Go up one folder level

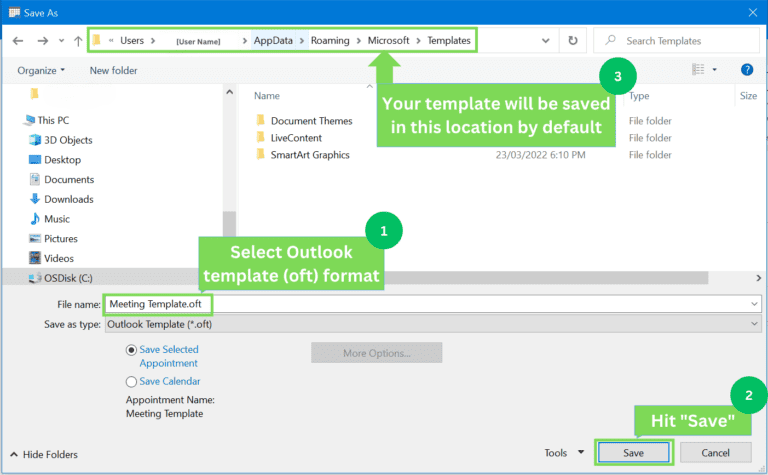[x=78, y=41]
